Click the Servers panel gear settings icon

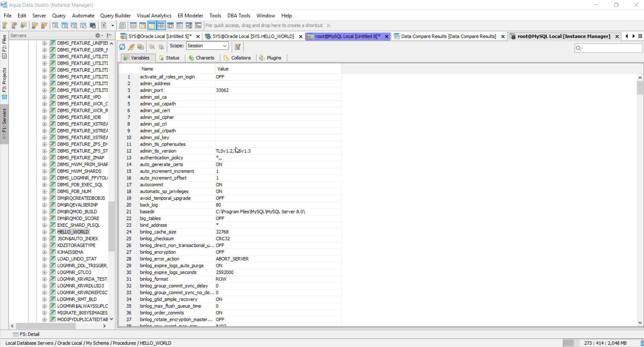(x=98, y=35)
